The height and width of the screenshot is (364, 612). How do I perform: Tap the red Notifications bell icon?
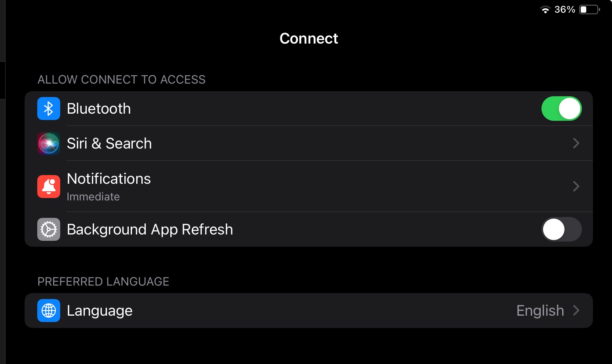coord(49,186)
